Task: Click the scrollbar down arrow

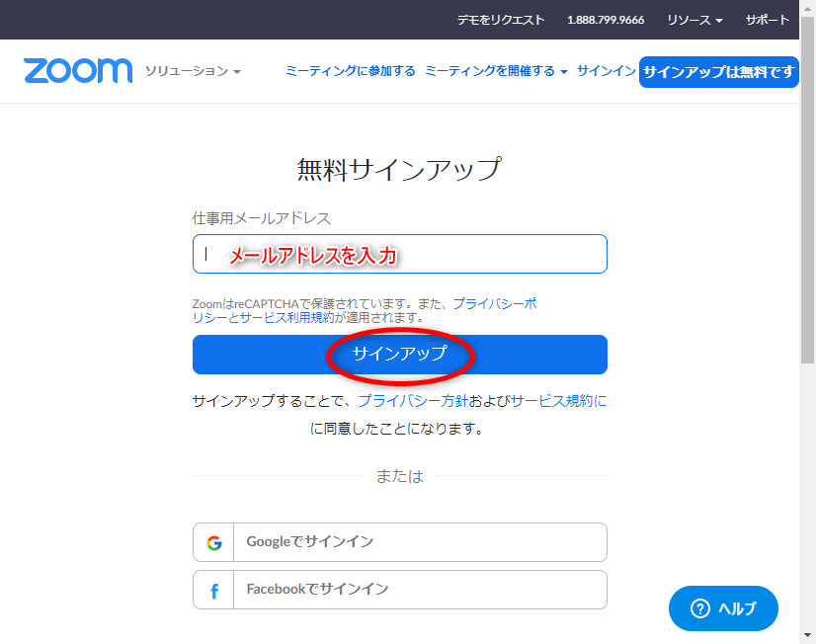Action: coord(807,635)
